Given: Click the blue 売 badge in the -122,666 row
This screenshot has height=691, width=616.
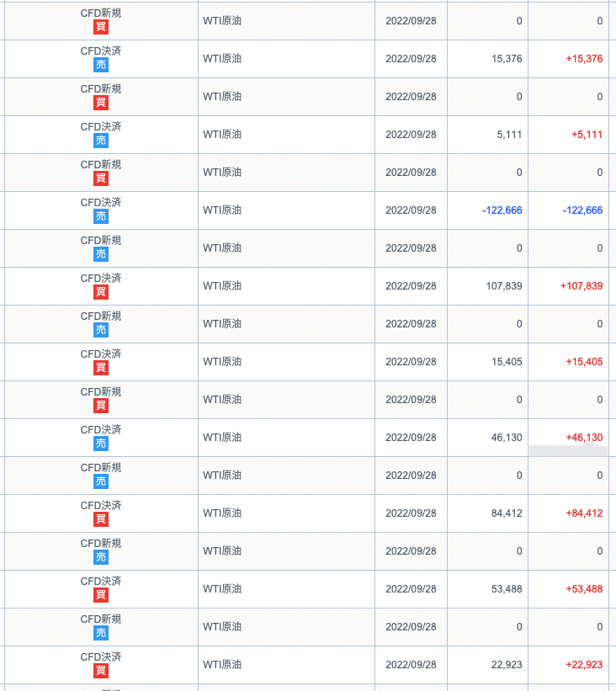Looking at the screenshot, I should (101, 216).
